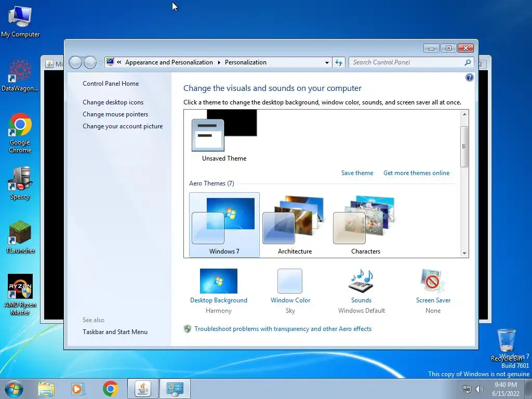Open the DataWagon desktop shortcut
The image size is (532, 399).
point(20,75)
